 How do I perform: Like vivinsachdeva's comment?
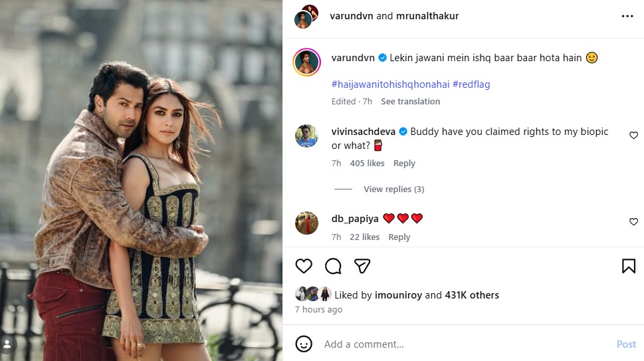(x=633, y=136)
